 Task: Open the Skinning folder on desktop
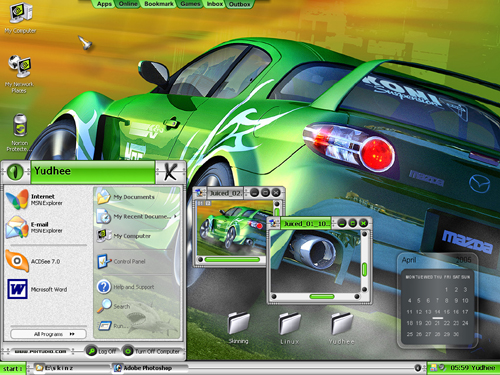coord(238,327)
